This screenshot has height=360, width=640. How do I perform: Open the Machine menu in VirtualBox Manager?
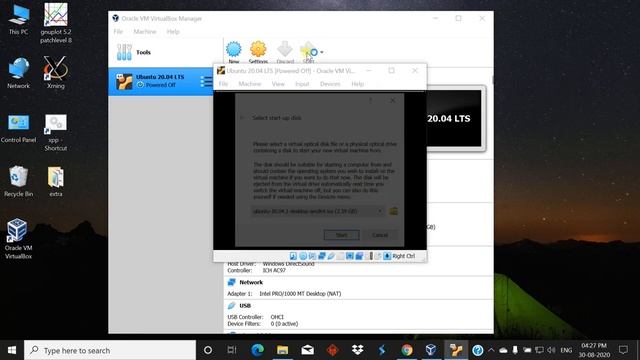[x=145, y=31]
